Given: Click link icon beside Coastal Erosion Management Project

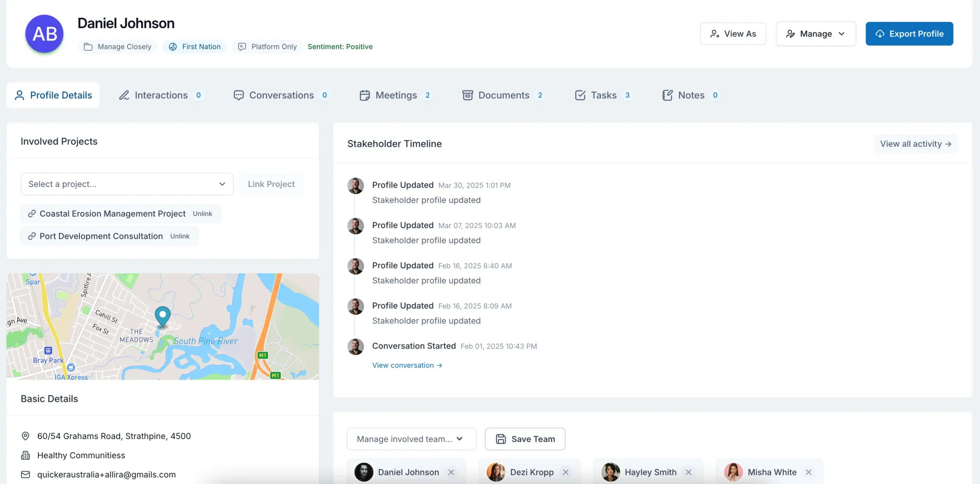Looking at the screenshot, I should click(32, 214).
